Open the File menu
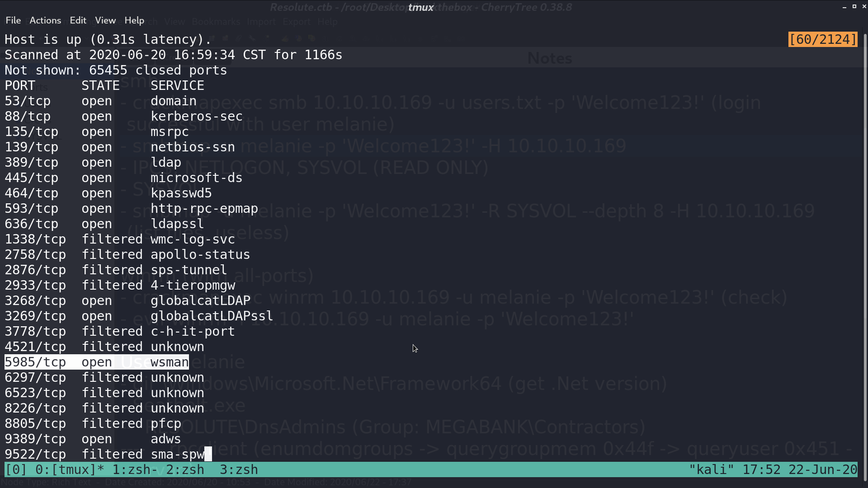Image resolution: width=868 pixels, height=488 pixels. coord(13,20)
